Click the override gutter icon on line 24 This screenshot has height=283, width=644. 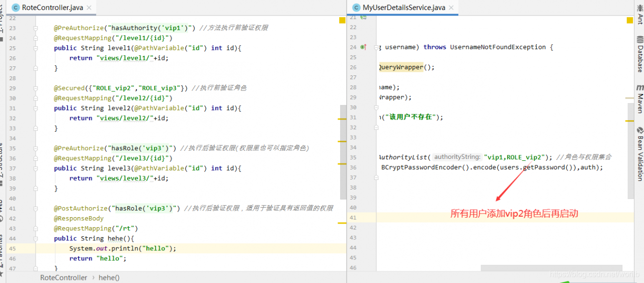click(x=364, y=47)
